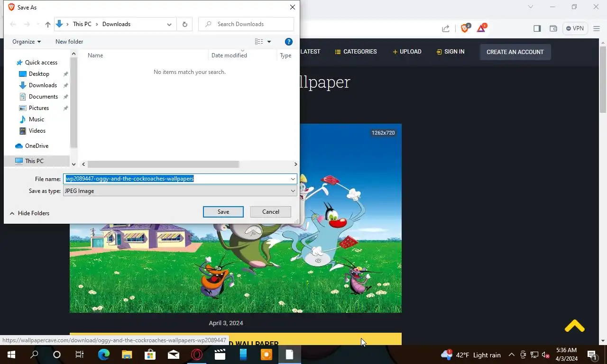The image size is (607, 364).
Task: Open File Explorer from taskbar
Action: (127, 355)
